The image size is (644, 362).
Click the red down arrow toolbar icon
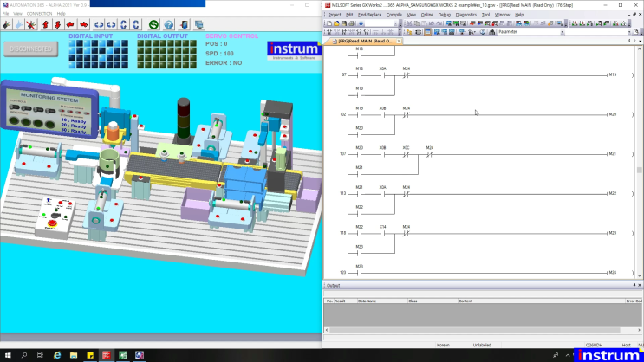[58, 24]
